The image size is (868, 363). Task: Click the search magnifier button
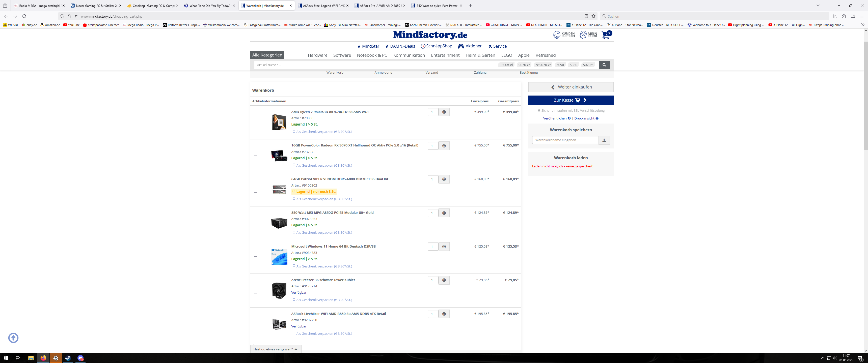coord(604,65)
